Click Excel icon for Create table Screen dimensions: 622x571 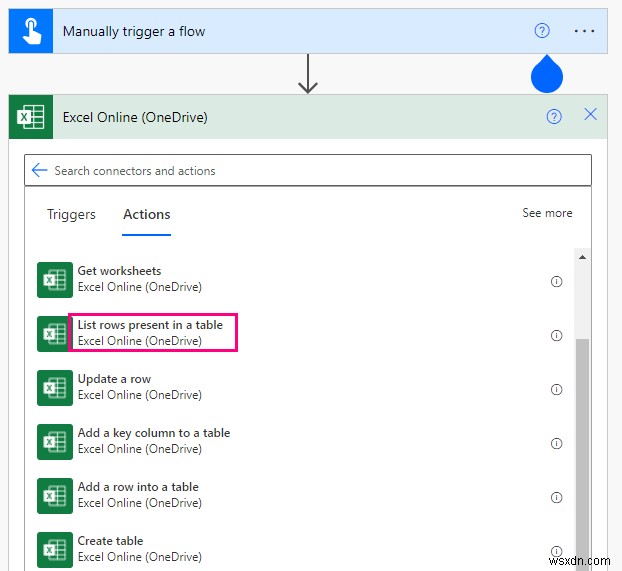point(55,550)
